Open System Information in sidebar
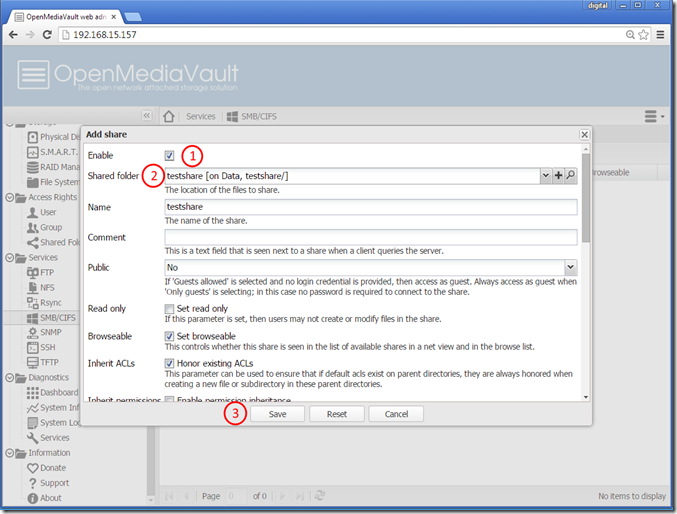 click(x=54, y=408)
